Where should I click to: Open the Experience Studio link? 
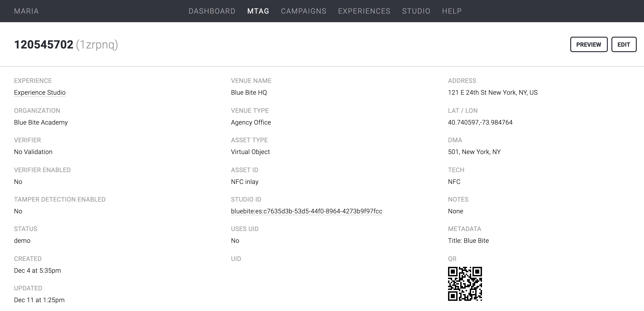pyautogui.click(x=40, y=93)
